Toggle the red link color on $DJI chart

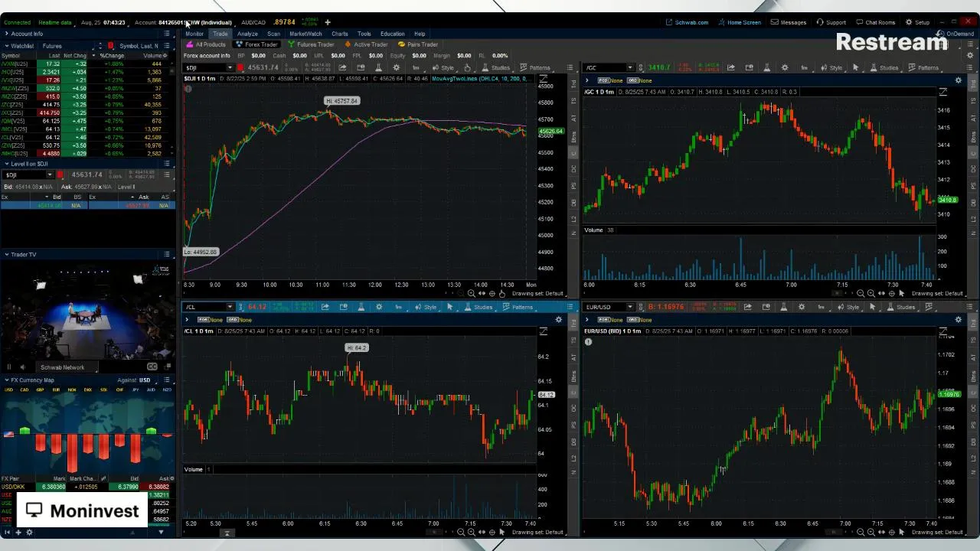tap(240, 67)
